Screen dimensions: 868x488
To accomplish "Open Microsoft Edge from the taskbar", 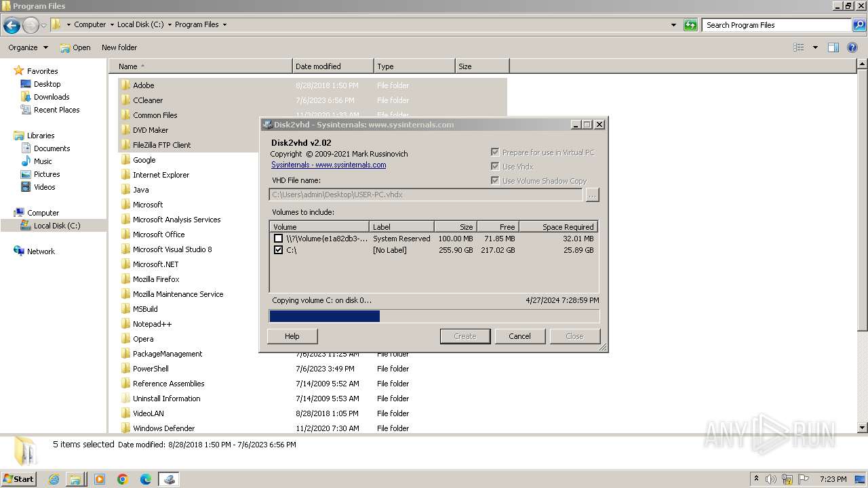I will pos(146,479).
